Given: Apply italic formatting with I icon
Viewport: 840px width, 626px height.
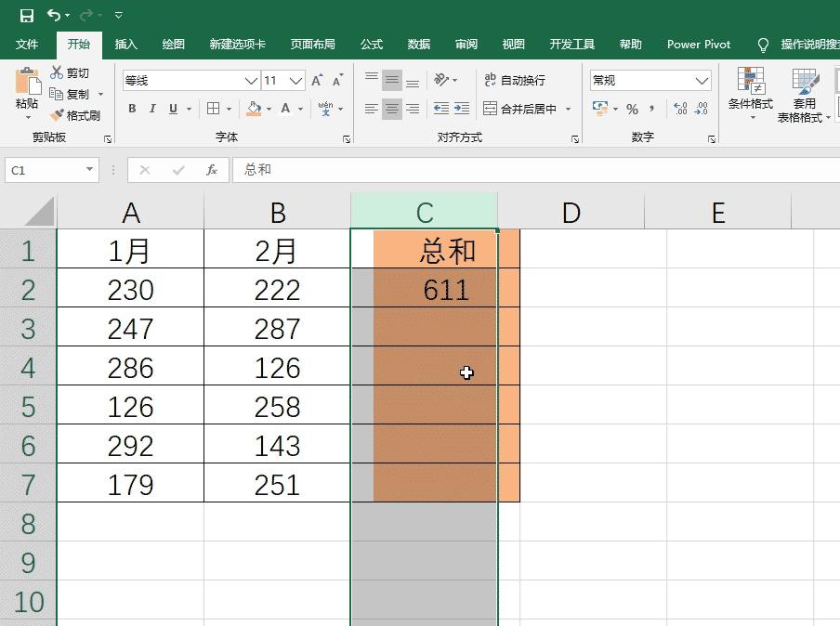Looking at the screenshot, I should (153, 109).
